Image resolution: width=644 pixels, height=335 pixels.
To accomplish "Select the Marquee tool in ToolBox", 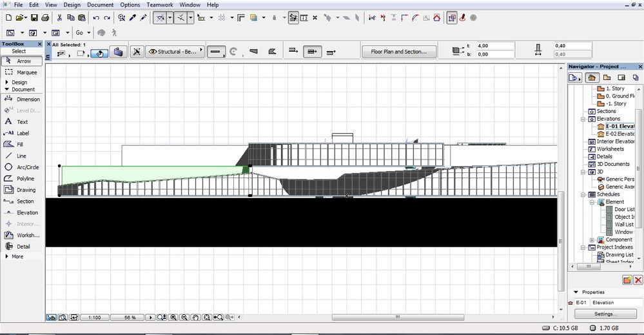I will 23,72.
